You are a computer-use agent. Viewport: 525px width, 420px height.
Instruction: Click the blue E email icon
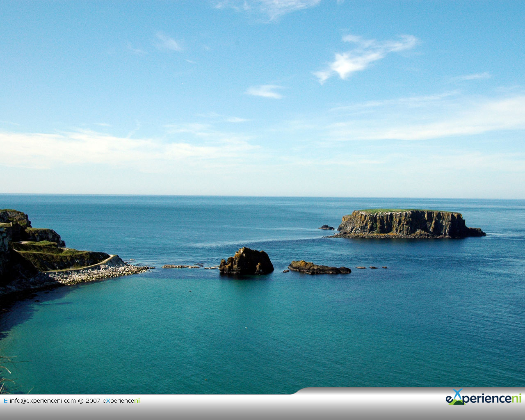(x=5, y=401)
